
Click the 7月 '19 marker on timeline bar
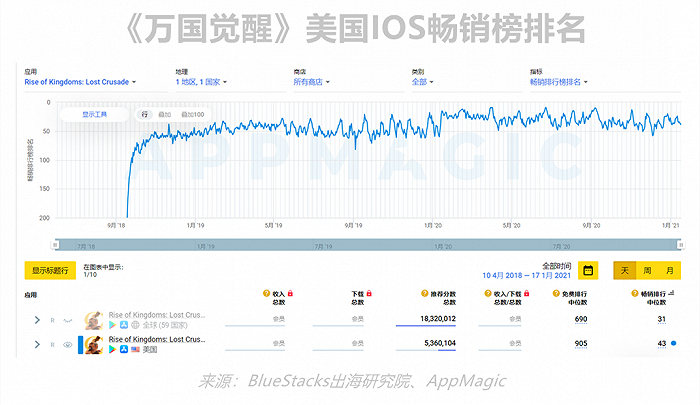click(x=323, y=246)
